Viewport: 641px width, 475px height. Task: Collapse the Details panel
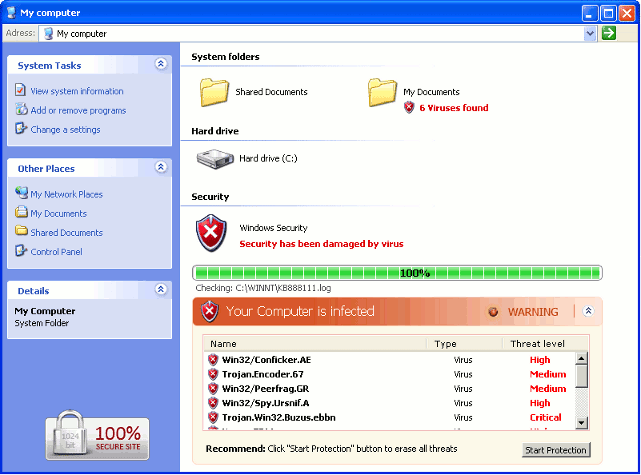[x=161, y=290]
